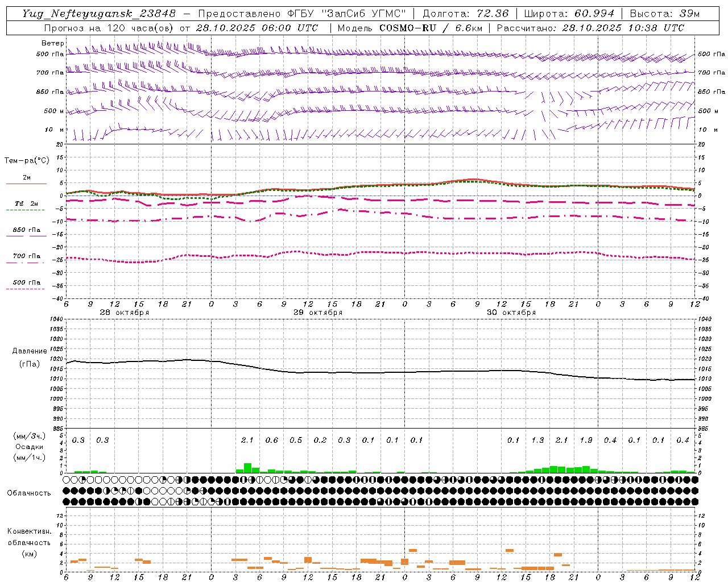Select the 'Высота: 39м' elevation text
728x582 pixels.
[665, 14]
